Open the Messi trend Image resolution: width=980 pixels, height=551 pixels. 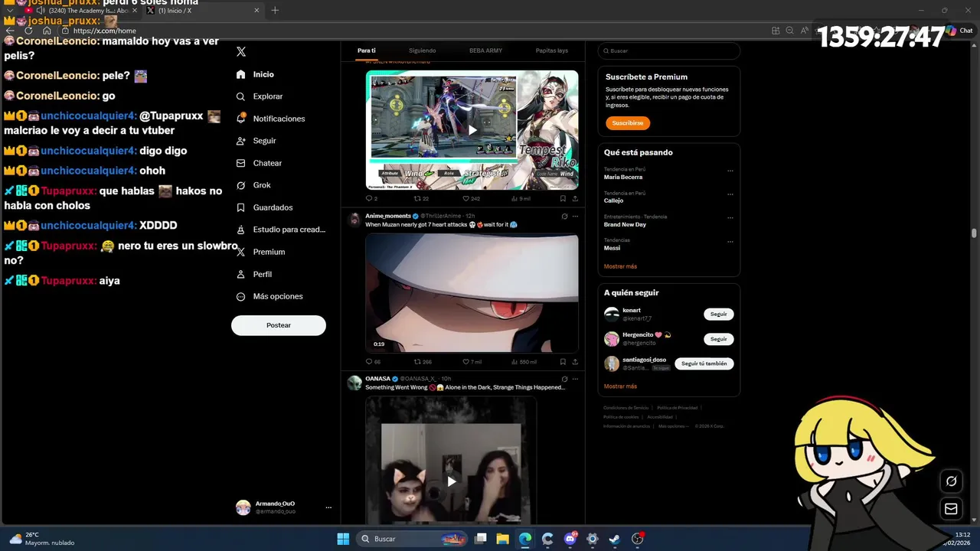[612, 248]
